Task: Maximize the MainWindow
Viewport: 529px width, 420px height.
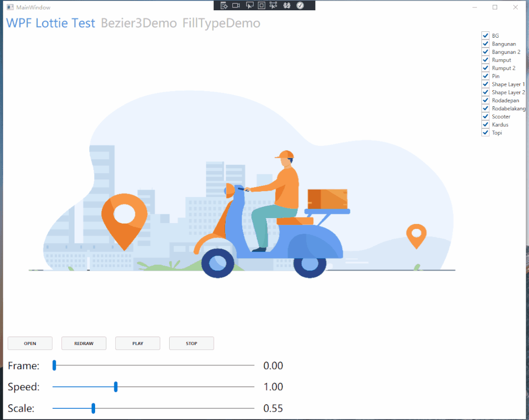Action: point(495,7)
